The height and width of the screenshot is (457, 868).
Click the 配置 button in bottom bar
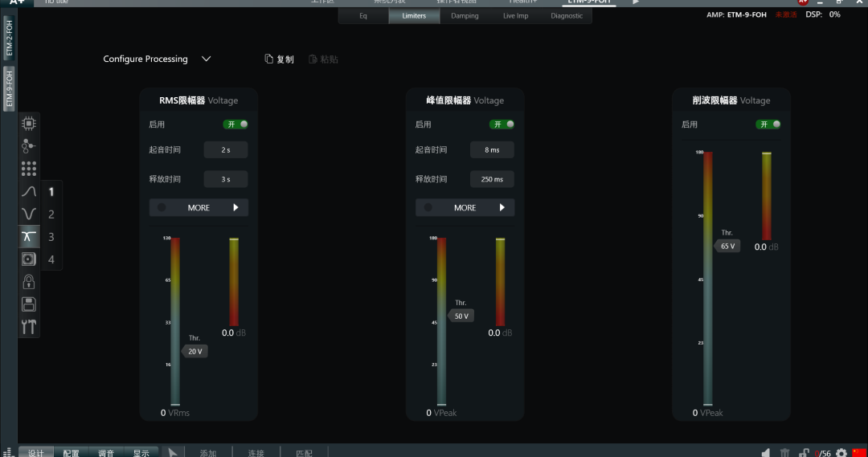click(x=71, y=453)
